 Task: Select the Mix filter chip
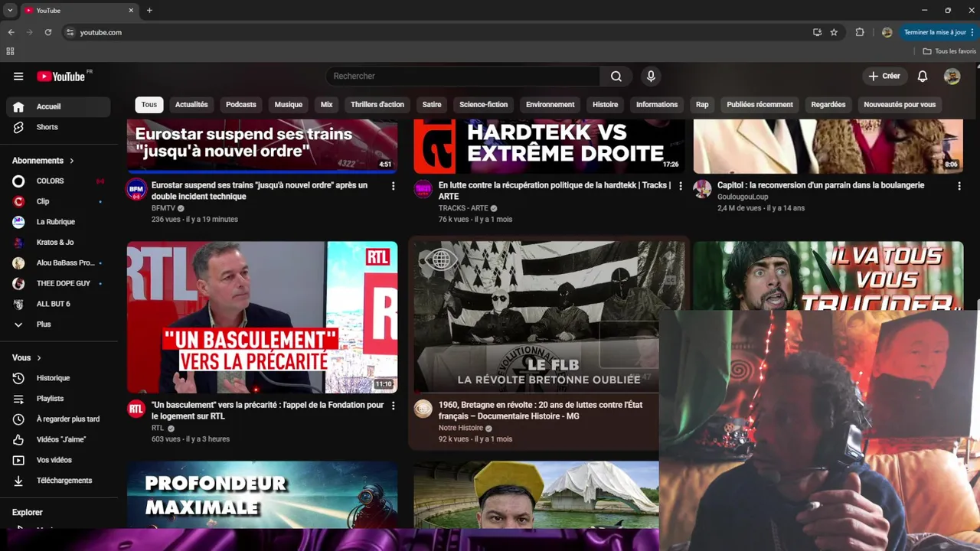pos(327,105)
